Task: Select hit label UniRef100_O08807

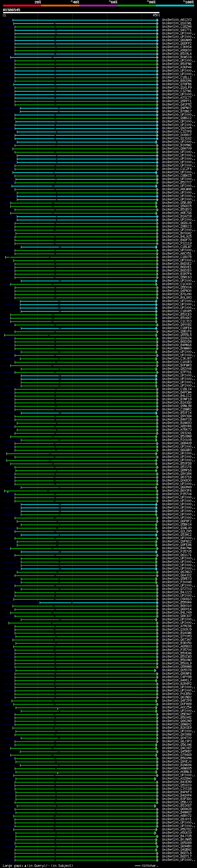Action: tap(177, 135)
